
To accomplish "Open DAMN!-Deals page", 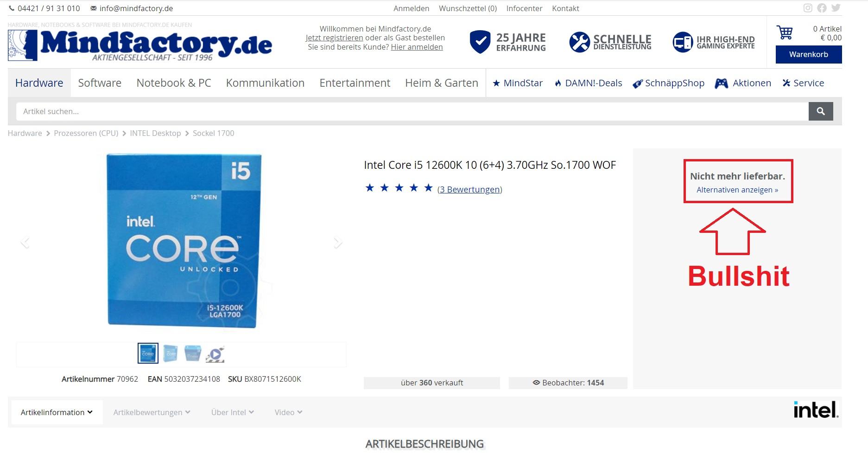I will 589,83.
